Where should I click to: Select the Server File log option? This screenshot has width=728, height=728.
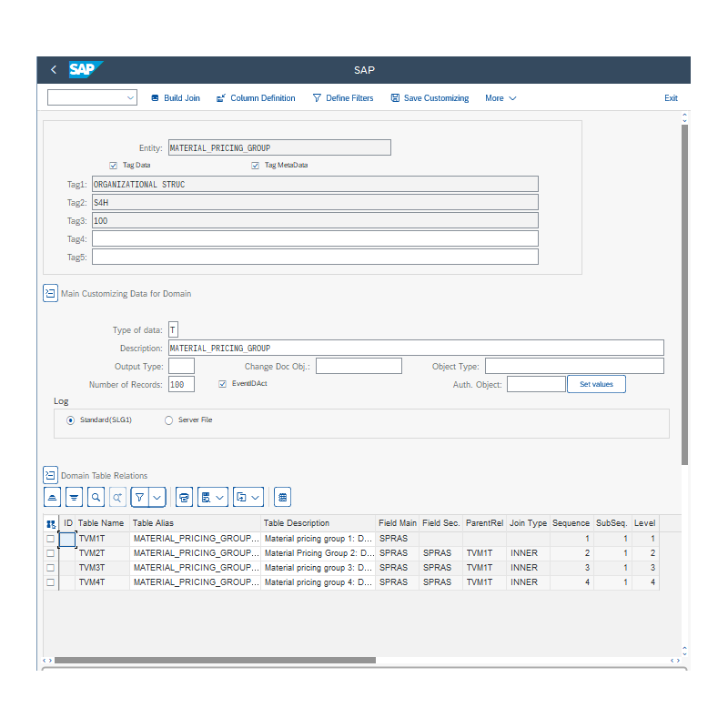click(167, 420)
